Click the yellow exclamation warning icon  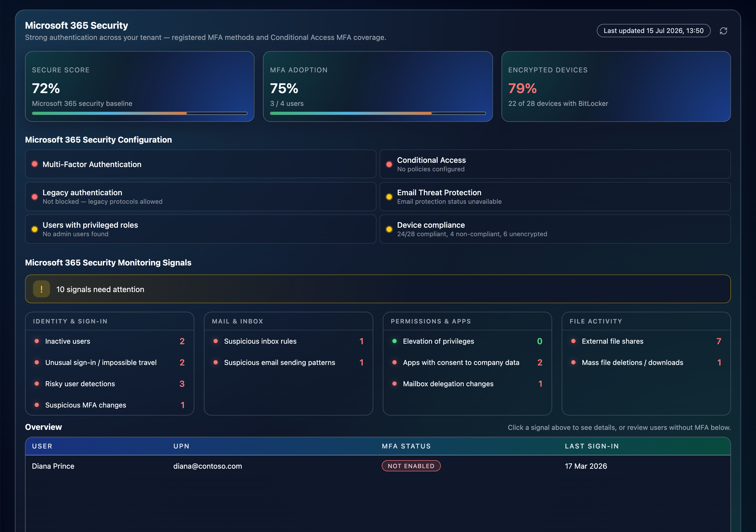tap(42, 289)
